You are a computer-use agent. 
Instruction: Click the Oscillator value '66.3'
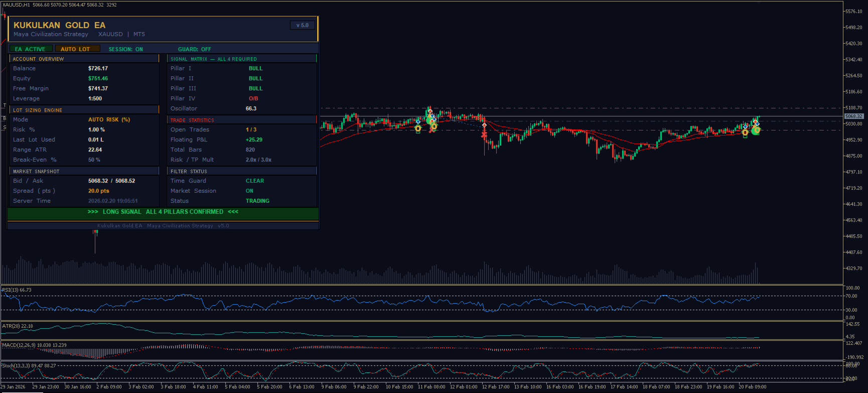point(251,108)
